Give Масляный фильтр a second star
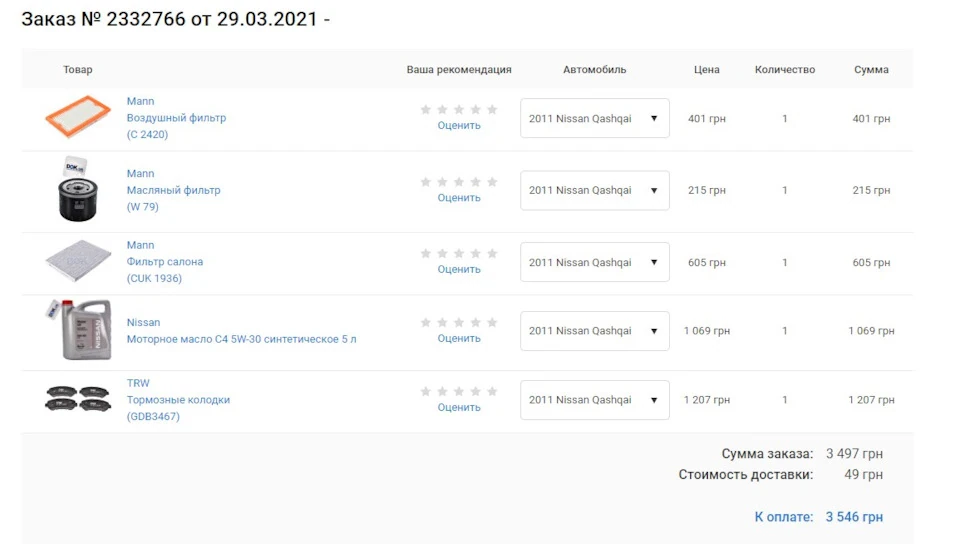The height and width of the screenshot is (554, 960). click(442, 182)
